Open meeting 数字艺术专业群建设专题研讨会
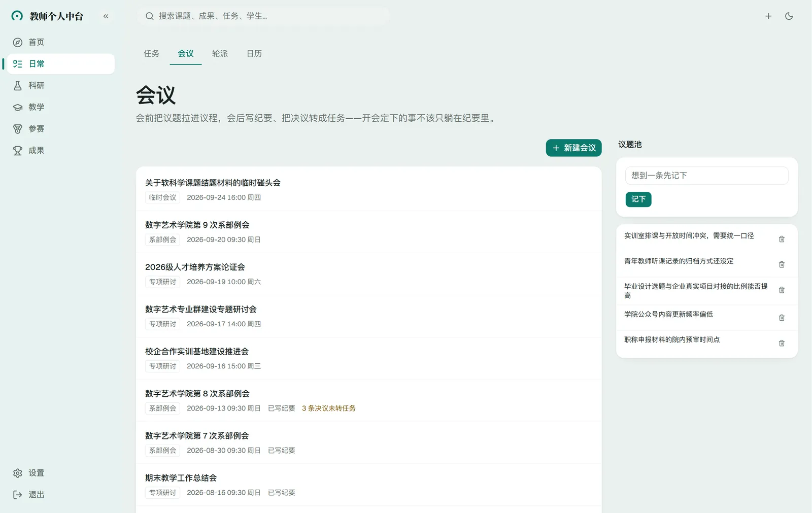 [x=369, y=316]
